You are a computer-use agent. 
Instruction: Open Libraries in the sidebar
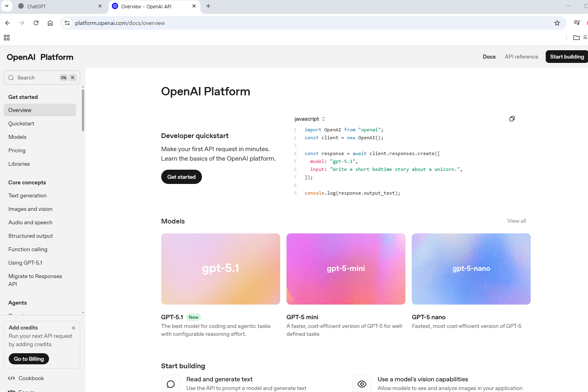click(x=19, y=164)
